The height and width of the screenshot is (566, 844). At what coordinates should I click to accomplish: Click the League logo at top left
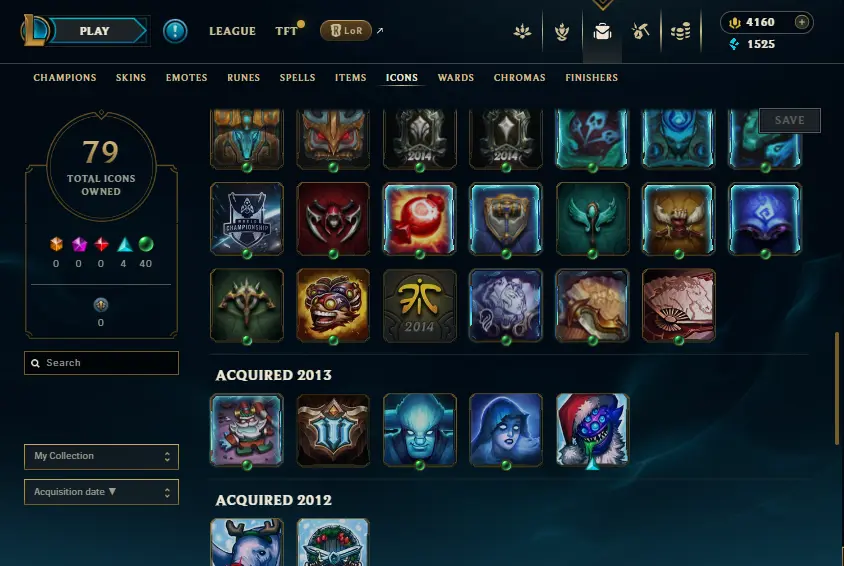(x=35, y=31)
